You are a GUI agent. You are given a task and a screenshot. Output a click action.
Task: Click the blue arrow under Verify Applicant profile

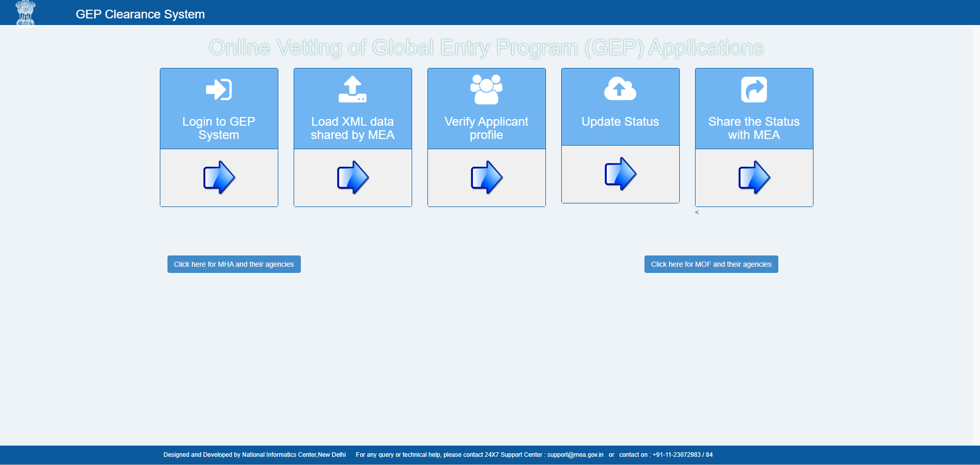pyautogui.click(x=486, y=177)
